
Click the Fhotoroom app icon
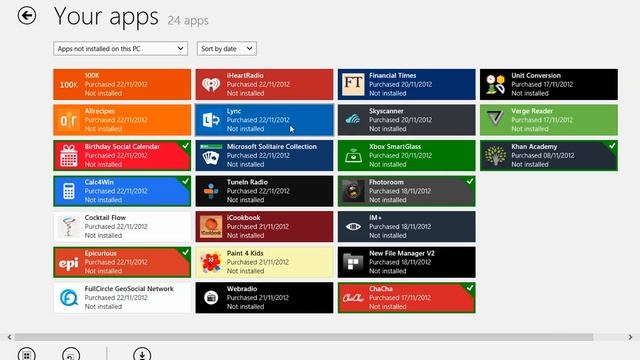coord(353,191)
